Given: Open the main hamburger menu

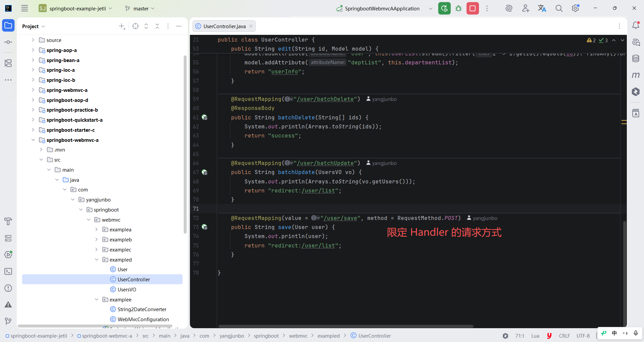Looking at the screenshot, I should coord(24,8).
